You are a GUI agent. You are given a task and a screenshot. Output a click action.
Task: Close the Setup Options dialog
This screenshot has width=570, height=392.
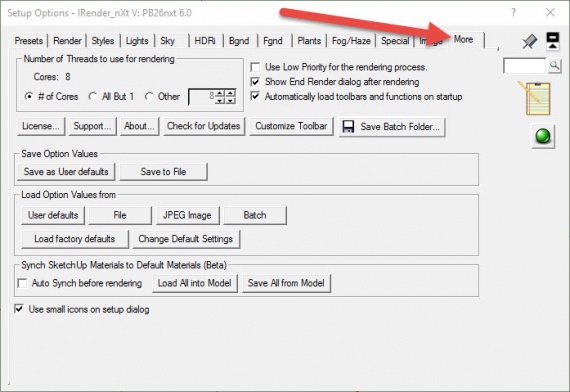tap(550, 12)
